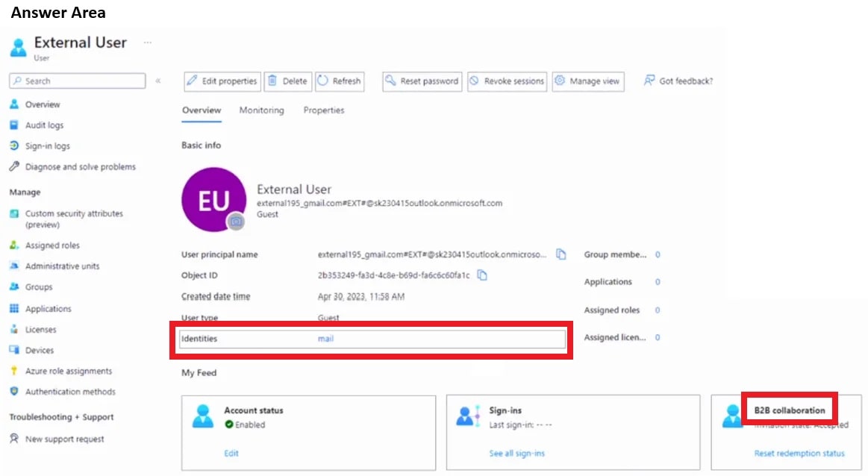The height and width of the screenshot is (476, 868).
Task: Open the user profile options ellipsis
Action: (x=147, y=41)
